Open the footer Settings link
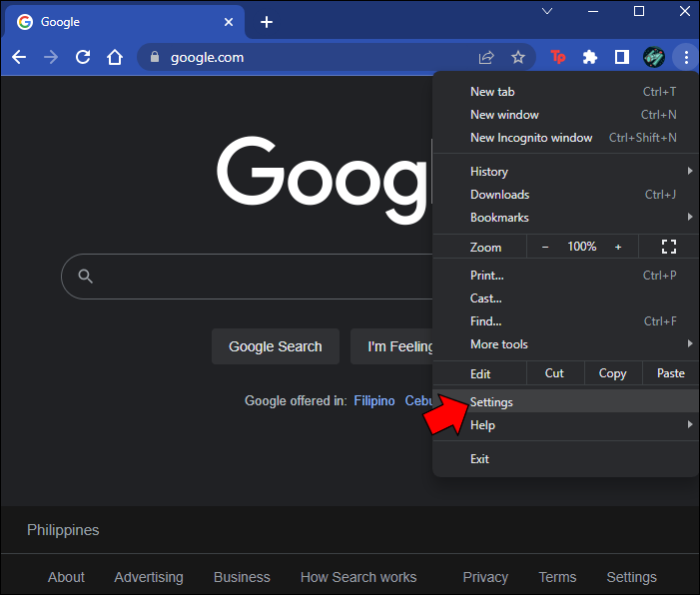700x595 pixels. pyautogui.click(x=632, y=577)
